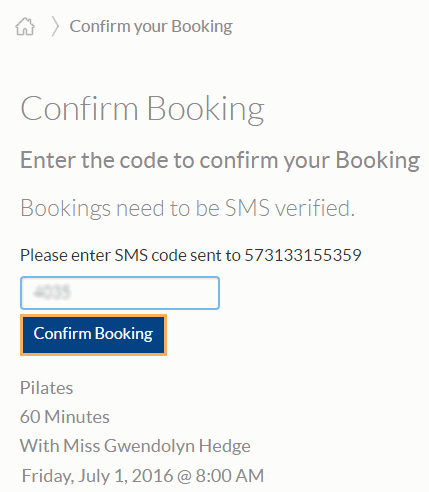Focus the SMS code input field
The height and width of the screenshot is (492, 429).
coord(120,293)
